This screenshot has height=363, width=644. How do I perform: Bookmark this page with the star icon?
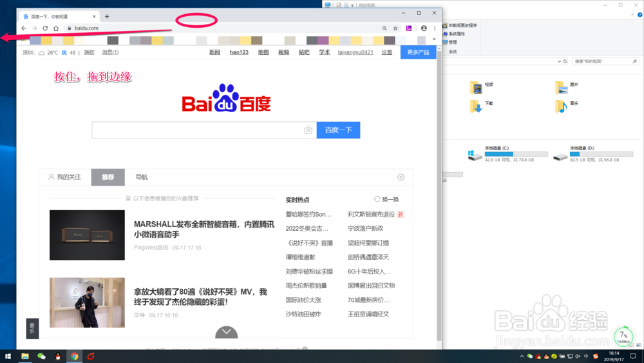tap(395, 28)
